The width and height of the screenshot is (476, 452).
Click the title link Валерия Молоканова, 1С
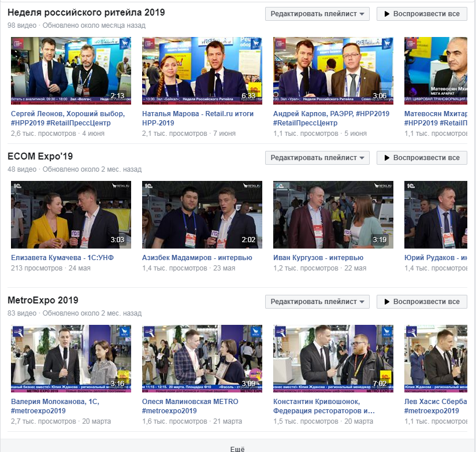[x=55, y=406]
